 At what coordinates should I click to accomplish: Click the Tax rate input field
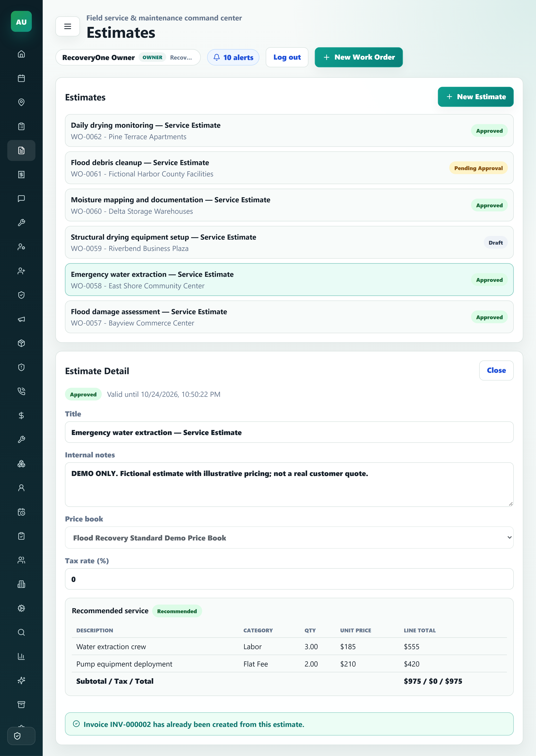(x=289, y=579)
